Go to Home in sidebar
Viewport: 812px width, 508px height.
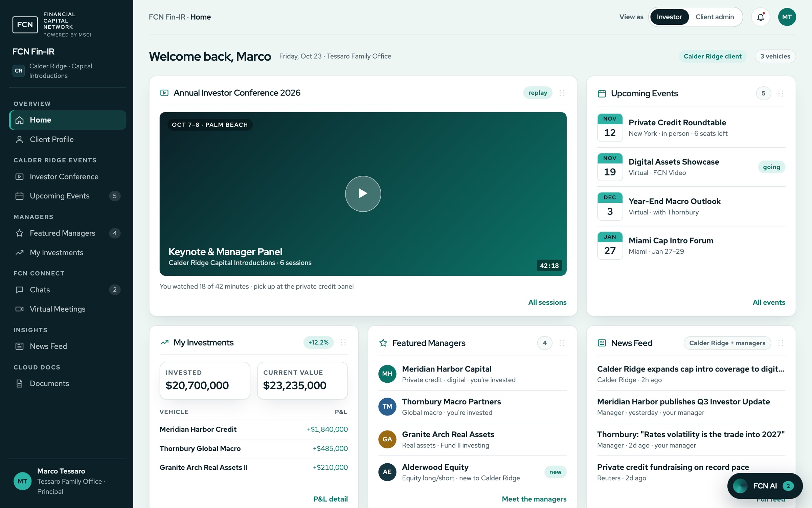pos(68,120)
